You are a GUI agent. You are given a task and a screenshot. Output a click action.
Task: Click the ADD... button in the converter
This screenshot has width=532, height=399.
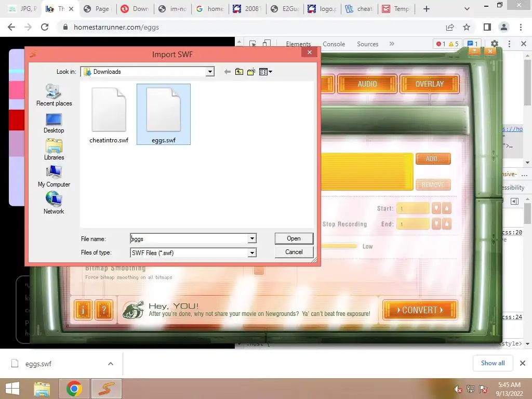(433, 159)
